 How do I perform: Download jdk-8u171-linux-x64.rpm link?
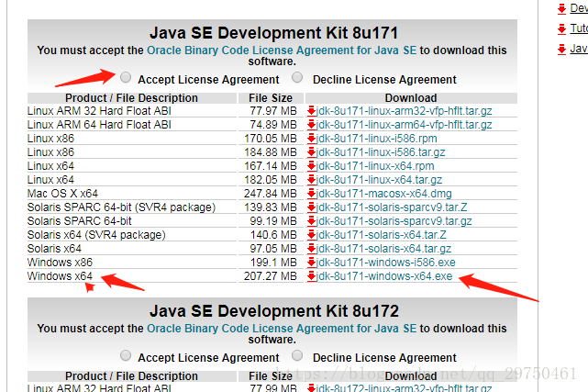click(375, 166)
